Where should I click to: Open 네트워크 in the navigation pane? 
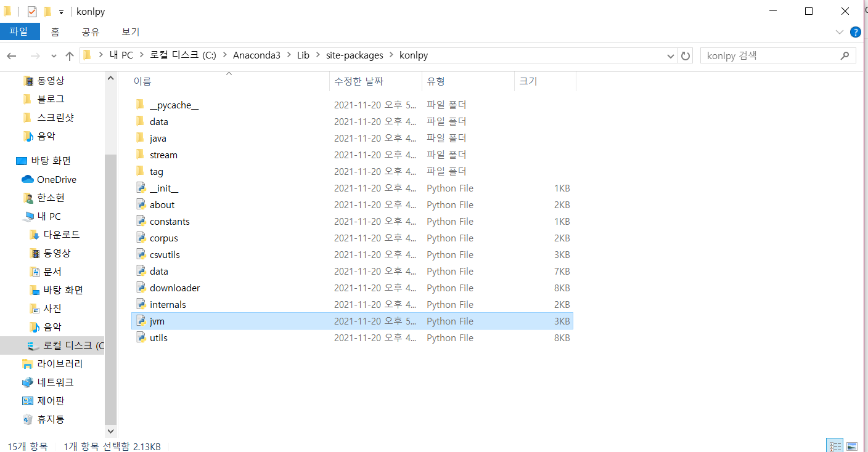55,382
